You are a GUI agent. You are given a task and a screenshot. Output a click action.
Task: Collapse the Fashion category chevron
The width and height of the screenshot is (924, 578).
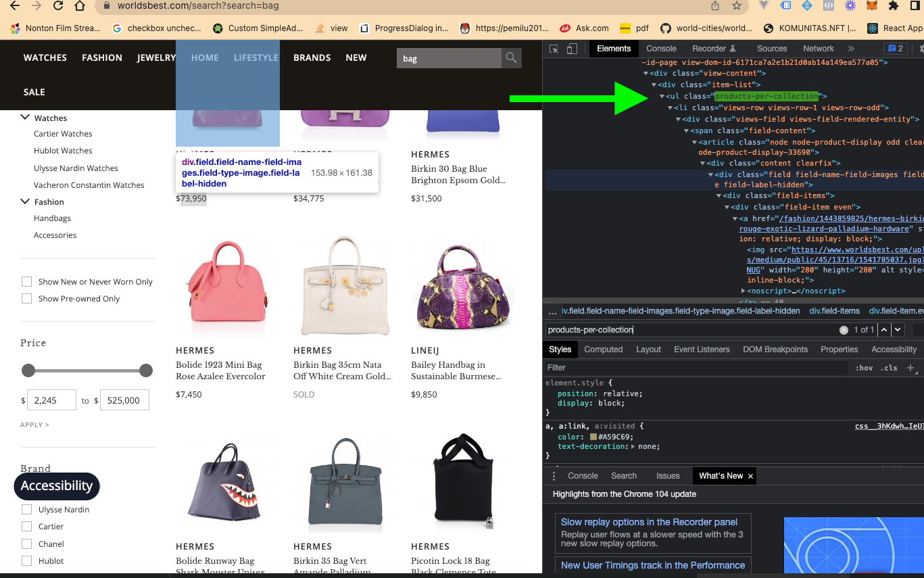[x=26, y=201]
